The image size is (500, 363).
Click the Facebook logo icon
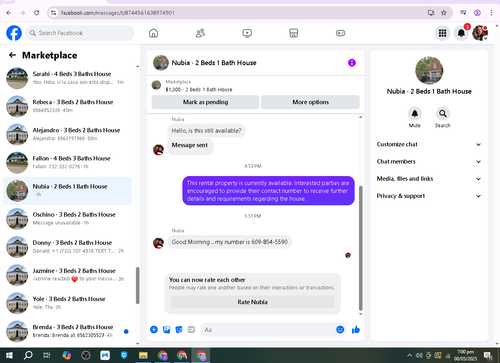(14, 33)
